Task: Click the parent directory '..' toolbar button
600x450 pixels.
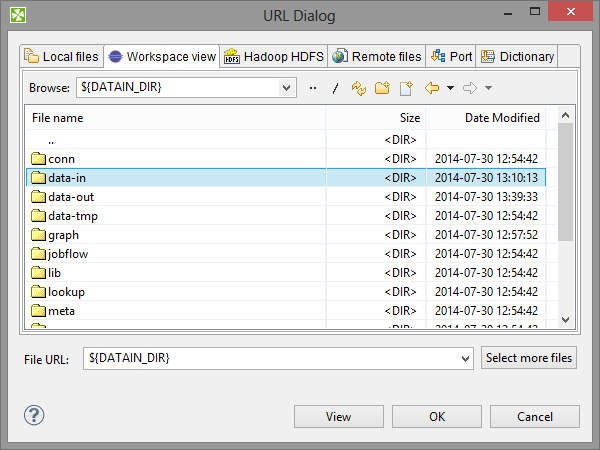Action: [313, 88]
